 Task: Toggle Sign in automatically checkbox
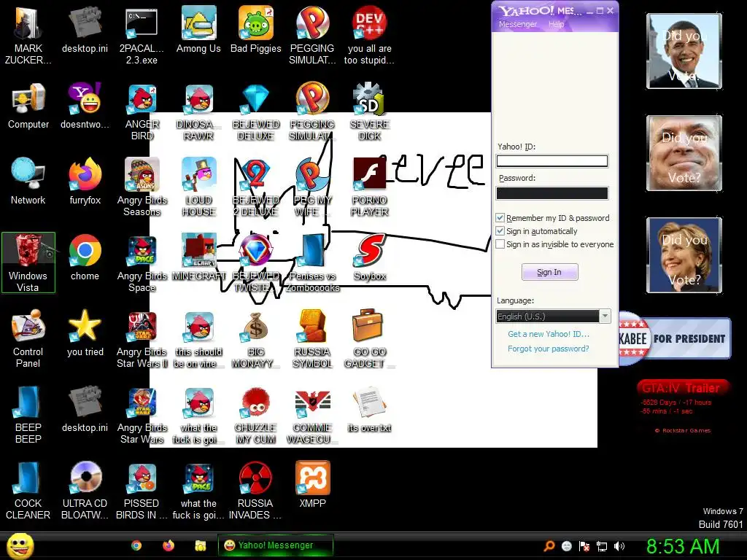tap(500, 231)
